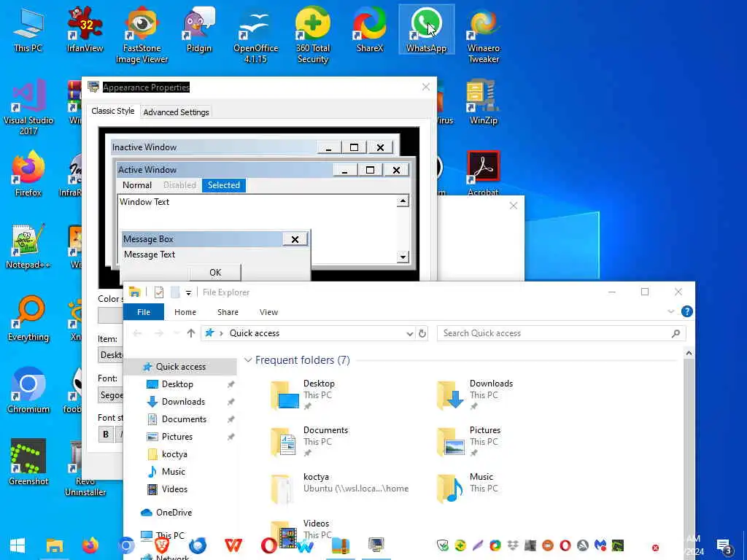
Task: Select Quick access in the navigation pane
Action: pyautogui.click(x=181, y=367)
